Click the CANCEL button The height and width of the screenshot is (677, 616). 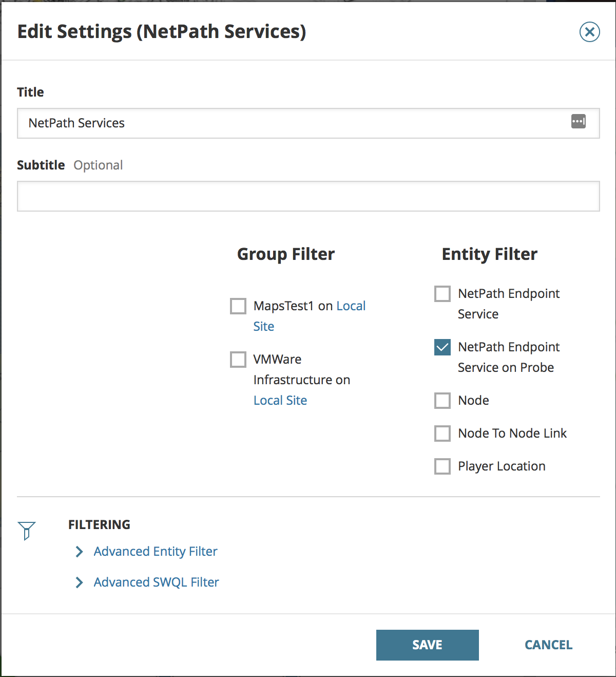[x=548, y=645]
